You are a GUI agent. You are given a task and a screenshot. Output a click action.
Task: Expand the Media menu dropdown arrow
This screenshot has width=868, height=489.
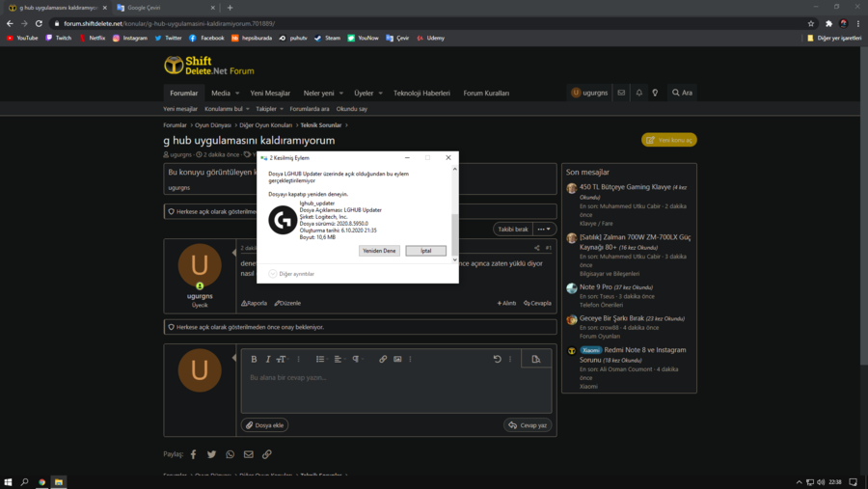pyautogui.click(x=237, y=93)
